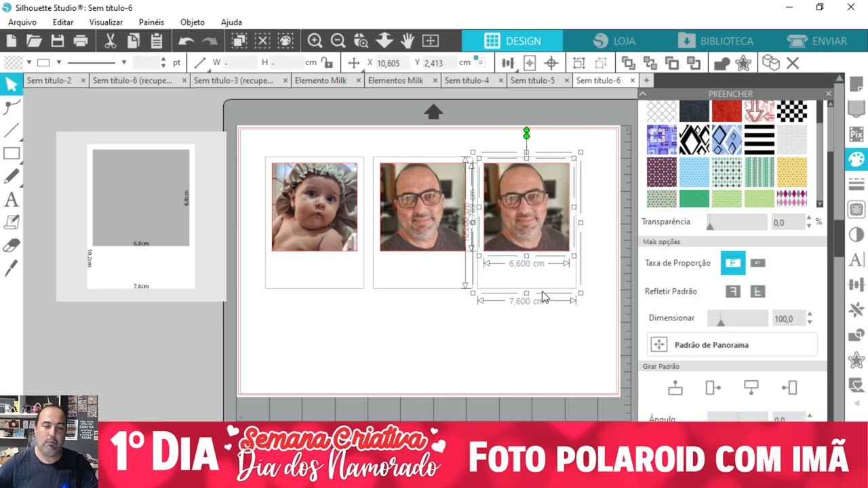This screenshot has height=488, width=868.
Task: Open the BIBLIOTECA section
Action: 715,41
